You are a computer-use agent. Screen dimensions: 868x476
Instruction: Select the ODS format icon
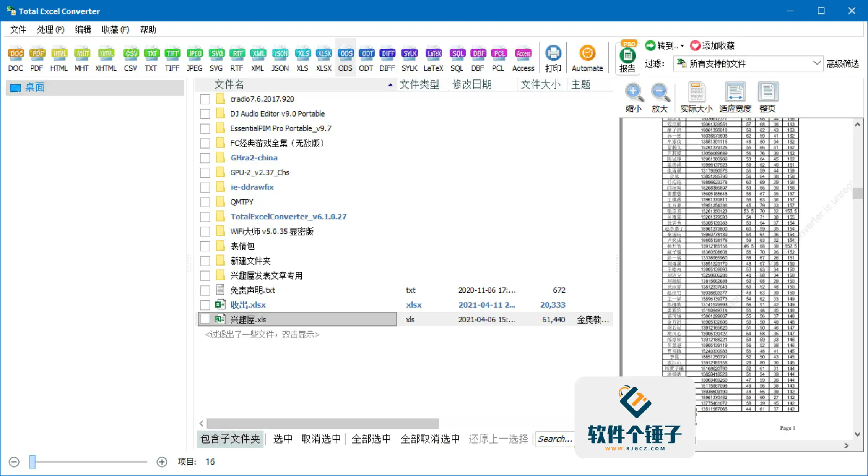point(345,58)
